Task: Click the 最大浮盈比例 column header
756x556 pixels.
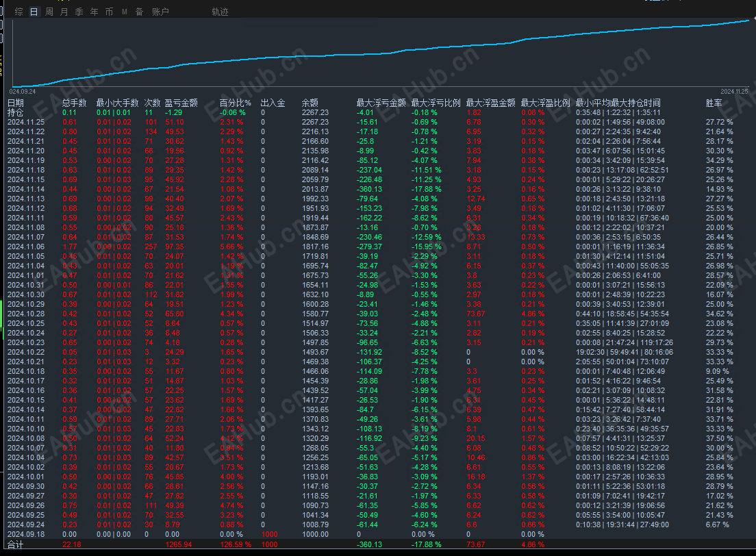Action: pos(545,103)
